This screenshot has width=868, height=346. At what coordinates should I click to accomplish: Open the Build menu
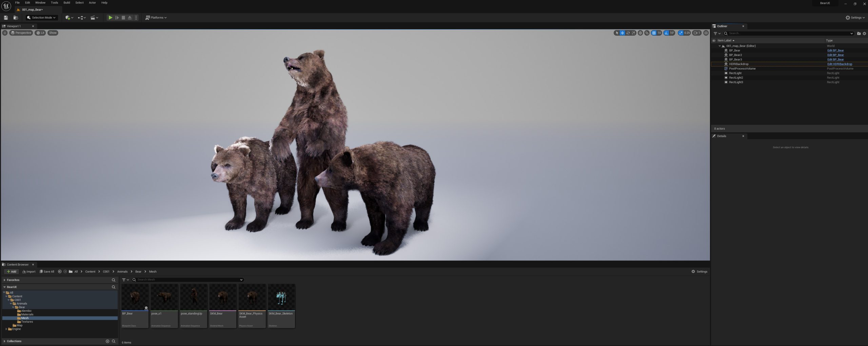pyautogui.click(x=67, y=3)
